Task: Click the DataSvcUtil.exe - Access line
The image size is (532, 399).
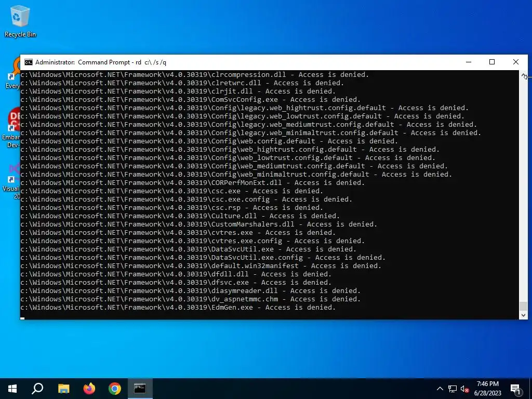Action: [189, 249]
